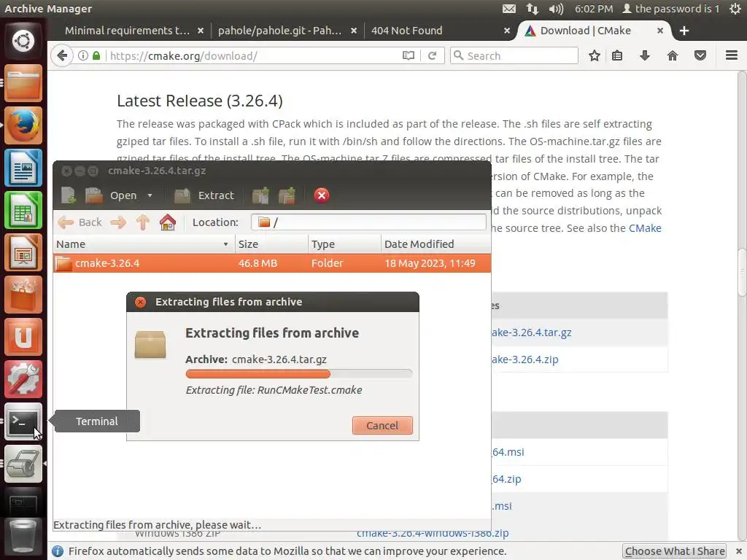Viewport: 747px width, 560px height.
Task: Open the sound volume indicator
Action: coord(555,9)
